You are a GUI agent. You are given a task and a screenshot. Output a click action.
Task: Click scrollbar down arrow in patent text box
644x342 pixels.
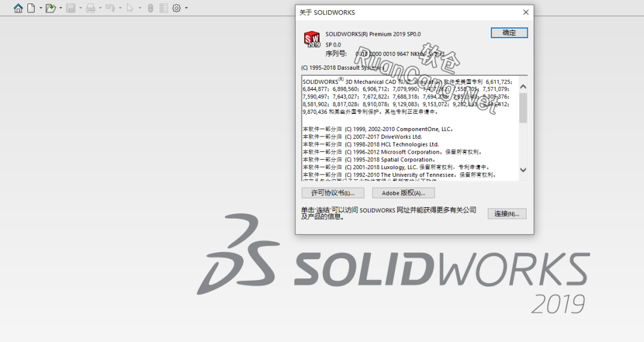pos(523,170)
